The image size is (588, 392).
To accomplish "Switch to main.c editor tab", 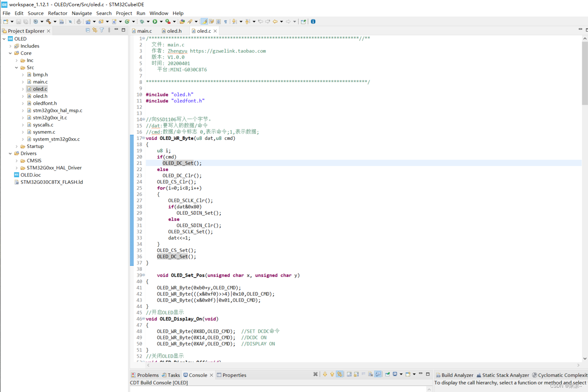I will click(142, 31).
